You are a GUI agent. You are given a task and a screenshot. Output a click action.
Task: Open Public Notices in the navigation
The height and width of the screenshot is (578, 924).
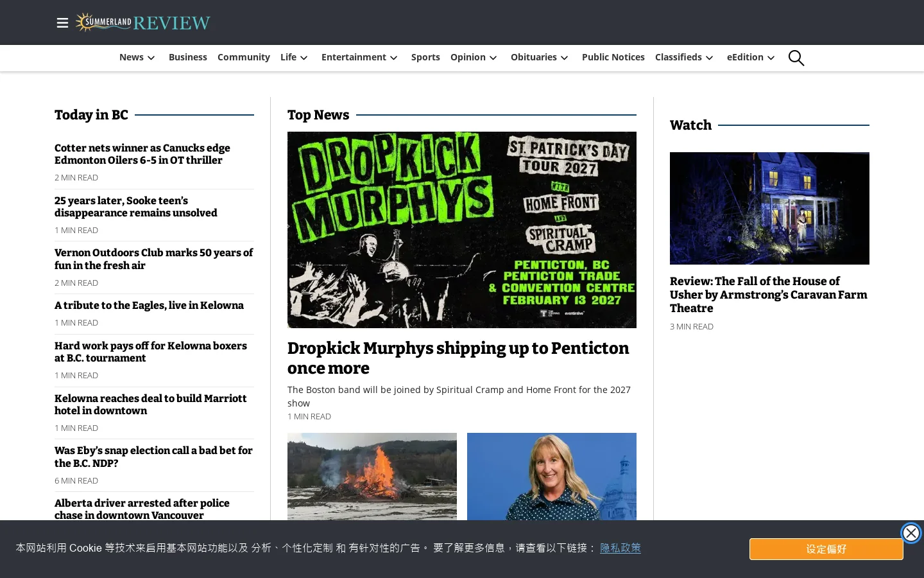click(613, 57)
